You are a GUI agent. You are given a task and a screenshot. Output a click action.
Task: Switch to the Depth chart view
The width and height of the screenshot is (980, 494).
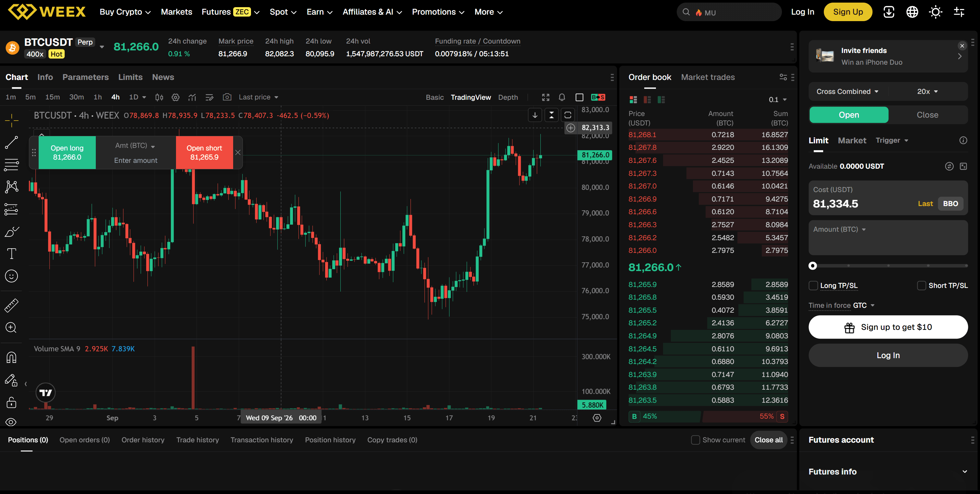[508, 97]
